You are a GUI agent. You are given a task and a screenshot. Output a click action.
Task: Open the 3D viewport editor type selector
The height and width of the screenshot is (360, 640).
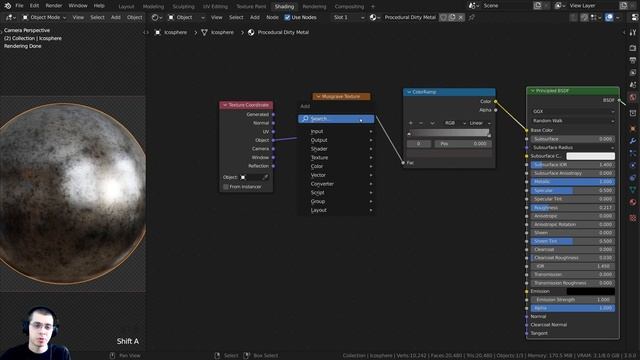[x=11, y=18]
